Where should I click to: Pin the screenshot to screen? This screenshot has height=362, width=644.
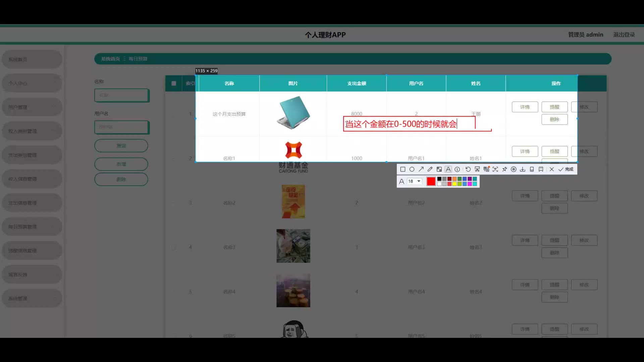click(504, 169)
